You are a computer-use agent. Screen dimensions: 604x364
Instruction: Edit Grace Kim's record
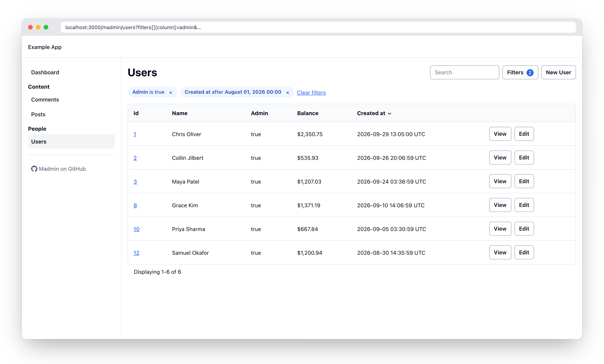(x=524, y=205)
